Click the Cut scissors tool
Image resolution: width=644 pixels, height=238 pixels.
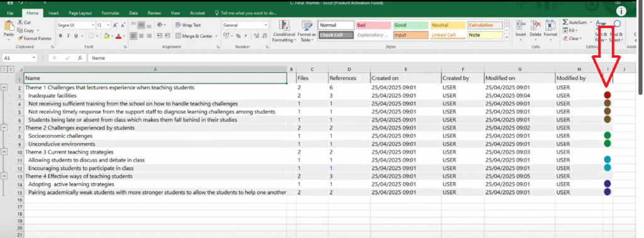pos(25,23)
